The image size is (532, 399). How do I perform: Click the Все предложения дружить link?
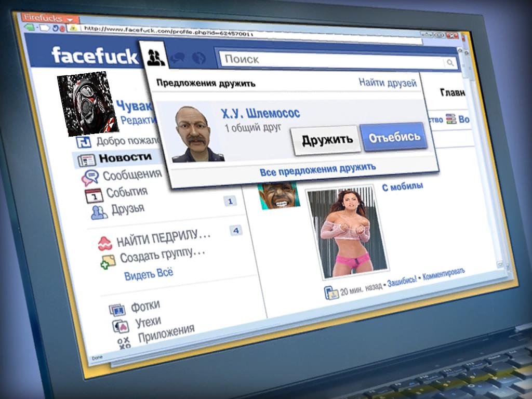pos(317,169)
